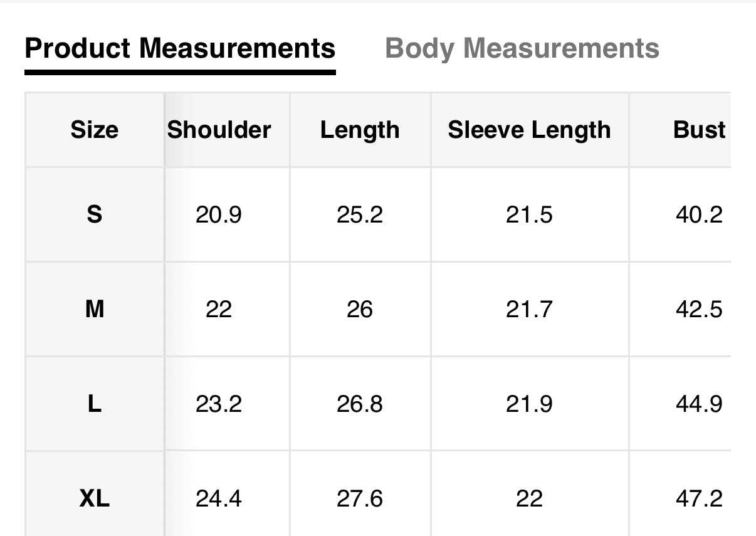
Task: Click the Length column header
Action: (x=359, y=130)
